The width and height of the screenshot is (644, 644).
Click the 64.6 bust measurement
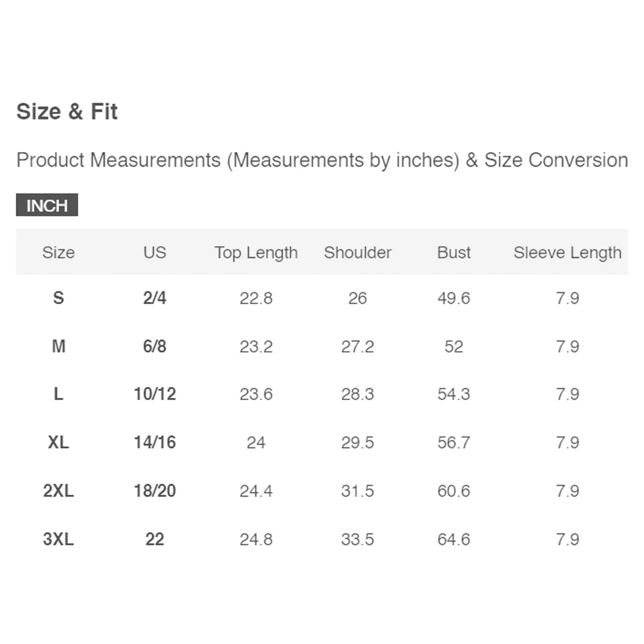click(454, 539)
